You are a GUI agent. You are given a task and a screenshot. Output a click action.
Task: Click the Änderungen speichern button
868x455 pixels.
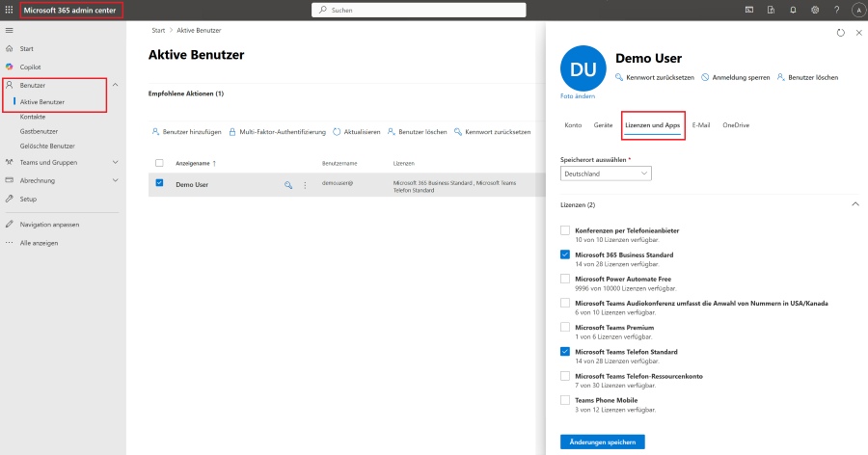pyautogui.click(x=602, y=442)
